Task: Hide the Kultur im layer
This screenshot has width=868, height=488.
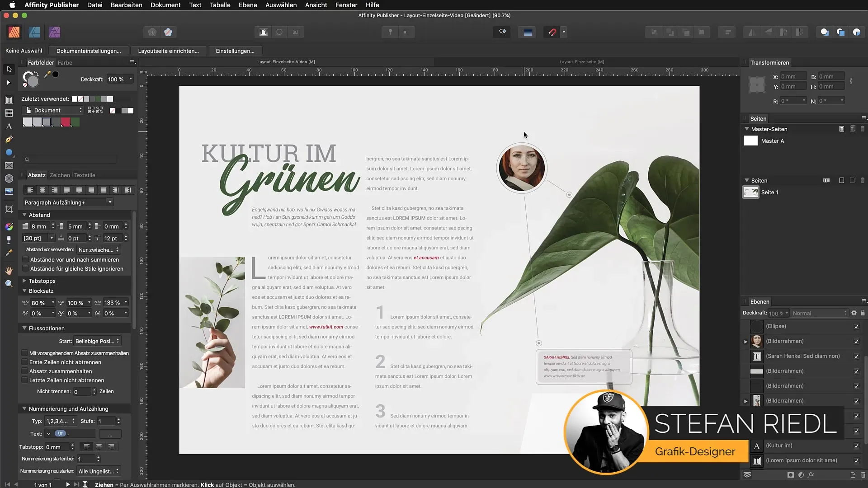Action: [856, 446]
